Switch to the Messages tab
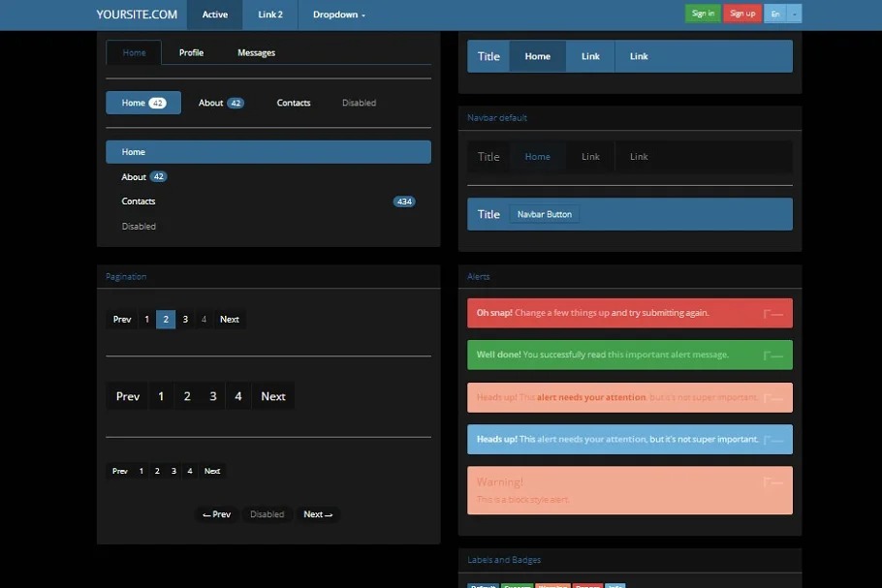Viewport: 882px width, 588px height. pyautogui.click(x=256, y=52)
